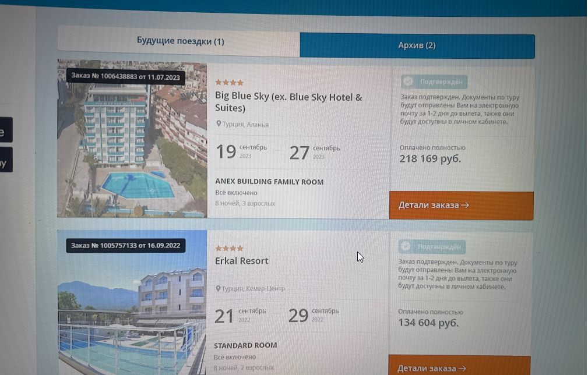Click the lower dark side button at left edge
588x375 pixels.
6,160
